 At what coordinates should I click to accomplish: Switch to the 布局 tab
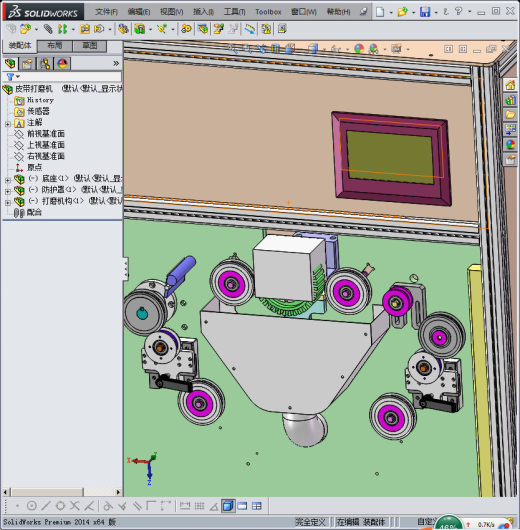pos(54,46)
